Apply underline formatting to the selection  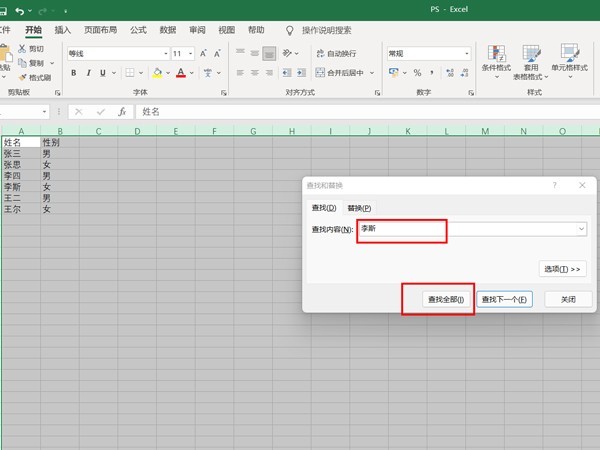[102, 73]
